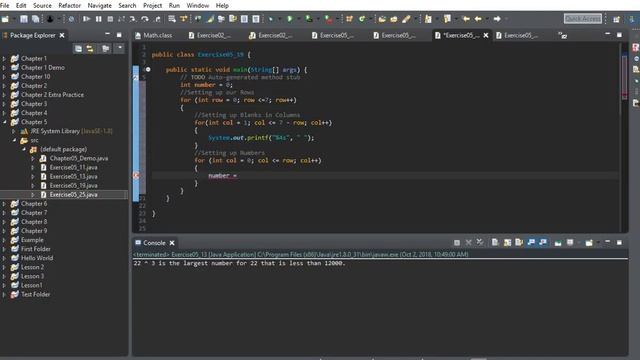Expand Exercise05_11.java node
The height and width of the screenshot is (360, 640).
coord(33,168)
